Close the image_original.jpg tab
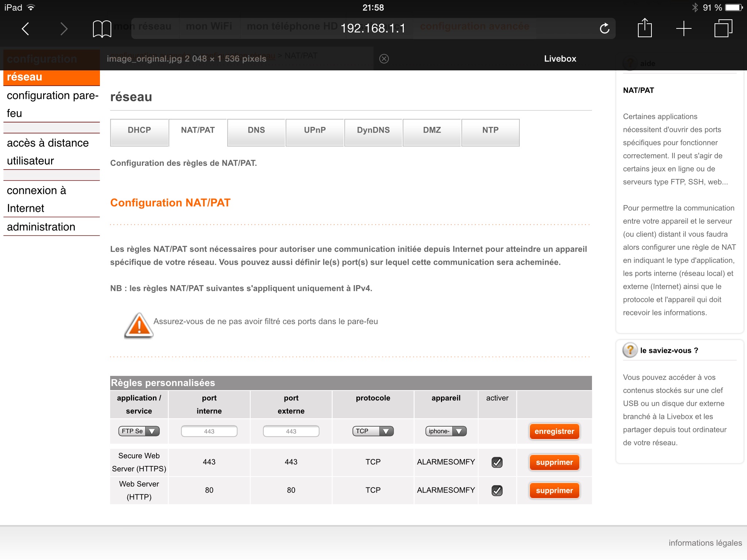 coord(384,59)
